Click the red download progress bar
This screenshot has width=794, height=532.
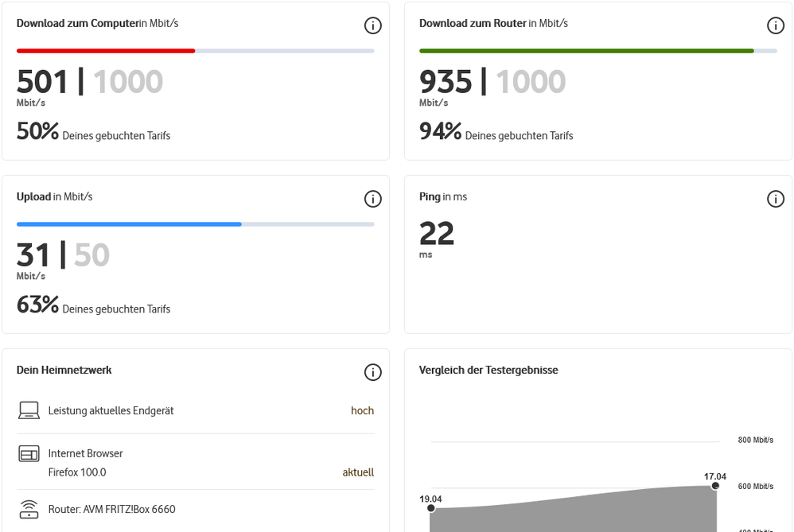pos(106,51)
